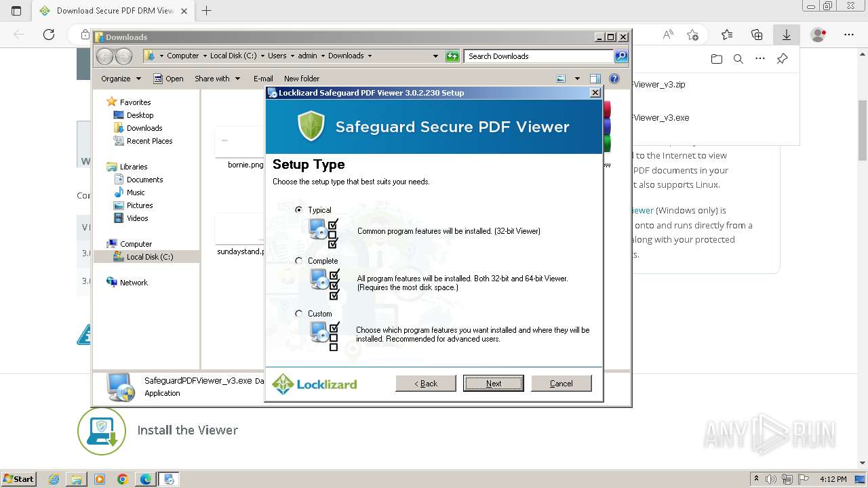
Task: Create a New folder in Downloads
Action: [x=302, y=79]
